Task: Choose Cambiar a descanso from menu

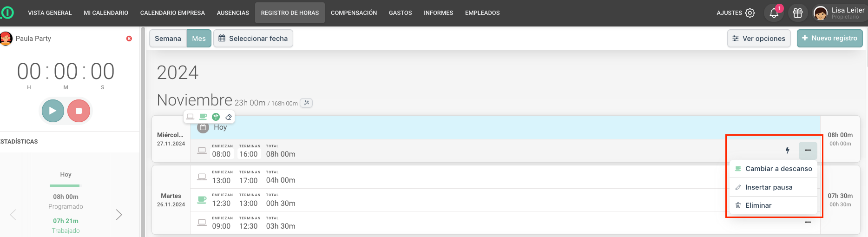Action: [x=778, y=169]
